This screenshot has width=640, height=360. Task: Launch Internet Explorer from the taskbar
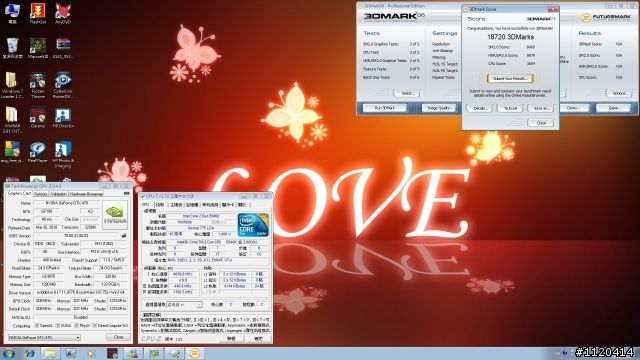(x=29, y=353)
